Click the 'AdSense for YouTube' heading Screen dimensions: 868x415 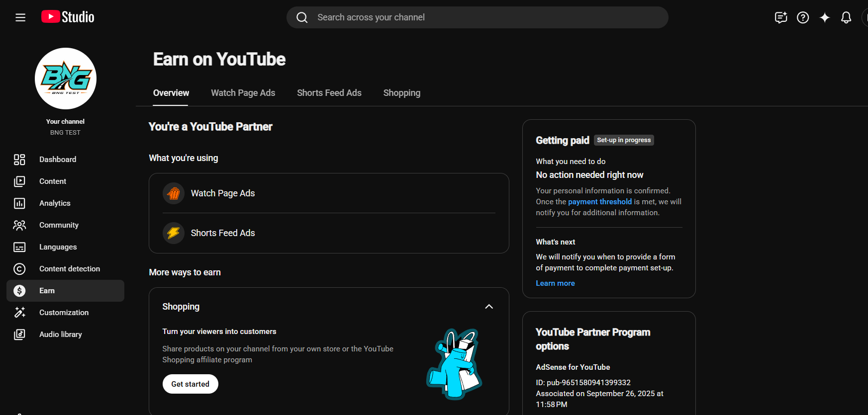point(573,367)
